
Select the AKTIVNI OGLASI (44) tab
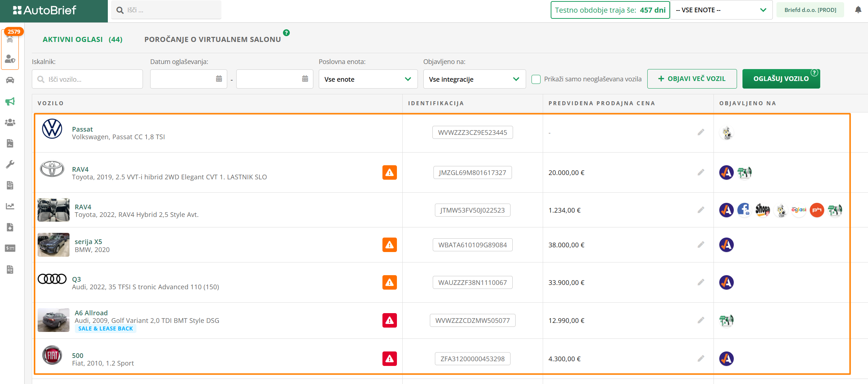[82, 39]
